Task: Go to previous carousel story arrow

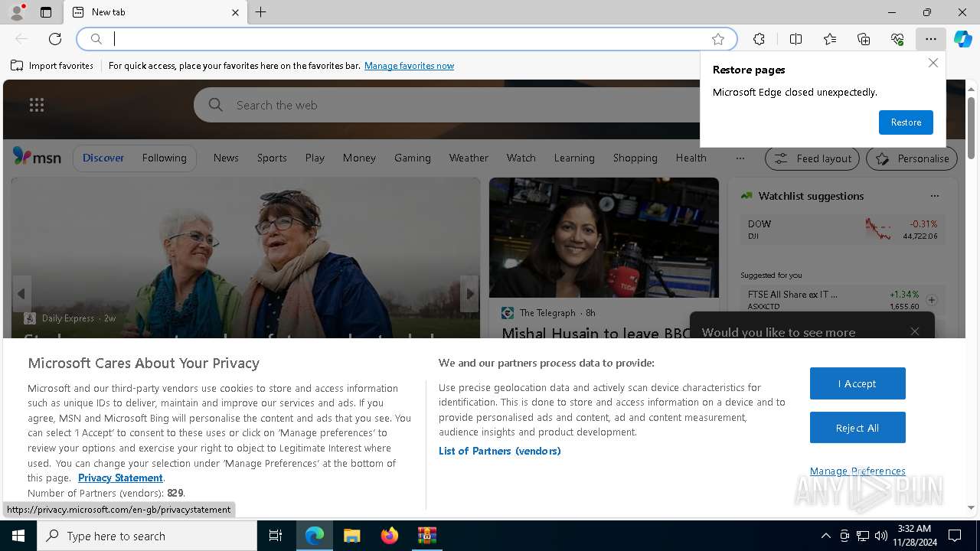Action: [21, 294]
